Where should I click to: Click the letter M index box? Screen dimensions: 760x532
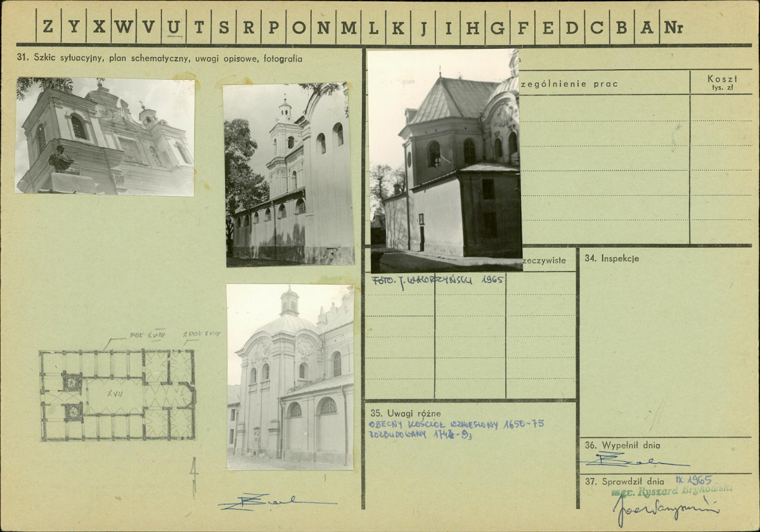tap(348, 26)
